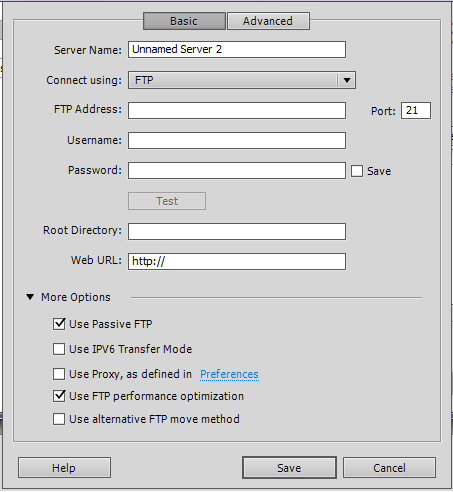Select the Basic tab
Image resolution: width=453 pixels, height=492 pixels.
pos(184,21)
